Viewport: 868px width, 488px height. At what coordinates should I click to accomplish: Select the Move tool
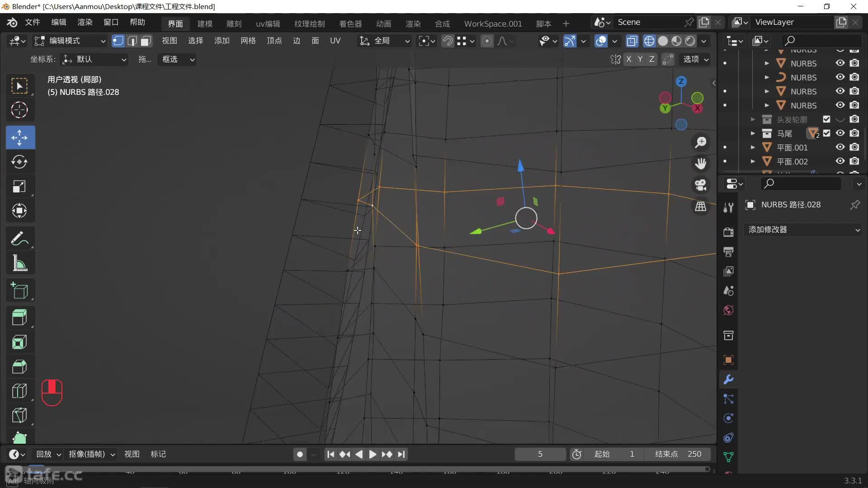(x=20, y=137)
